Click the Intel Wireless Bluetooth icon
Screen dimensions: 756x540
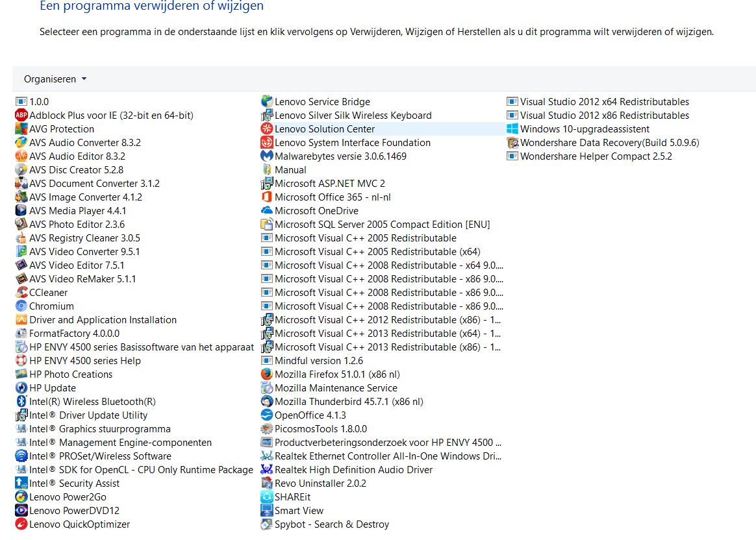(21, 401)
